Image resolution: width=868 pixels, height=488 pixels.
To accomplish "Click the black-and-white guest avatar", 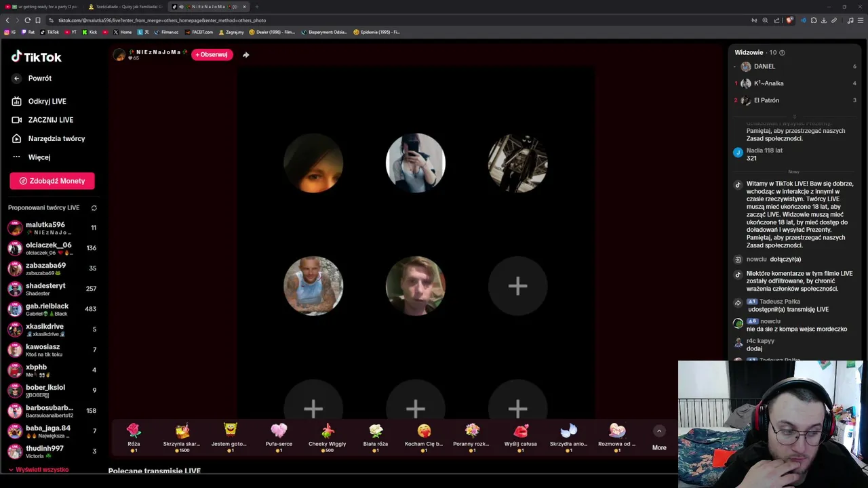I will pos(517,163).
